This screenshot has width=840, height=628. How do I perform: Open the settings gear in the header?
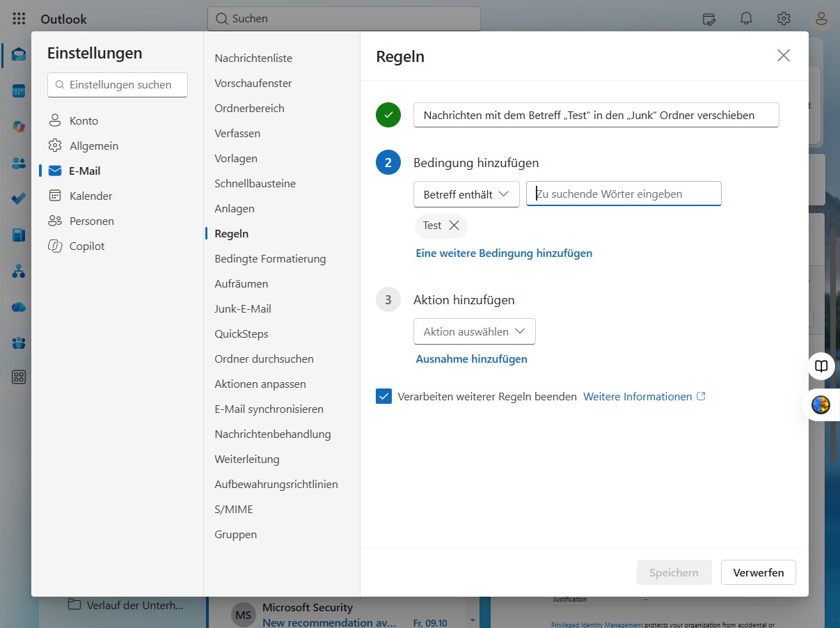[x=784, y=19]
